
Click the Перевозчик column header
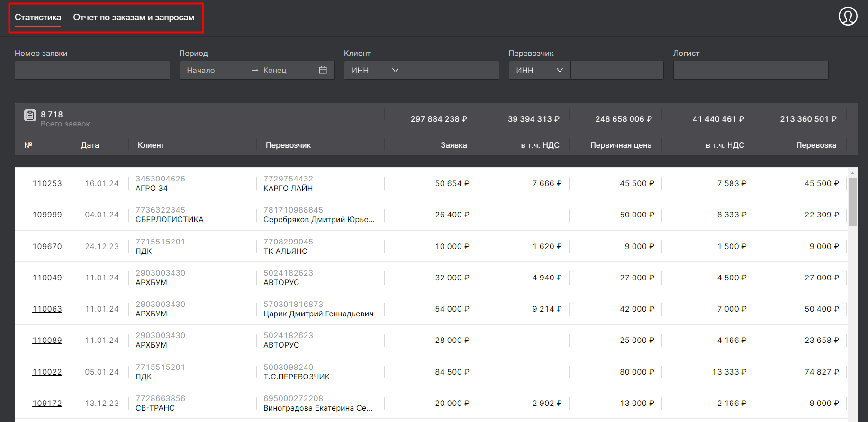pyautogui.click(x=288, y=145)
